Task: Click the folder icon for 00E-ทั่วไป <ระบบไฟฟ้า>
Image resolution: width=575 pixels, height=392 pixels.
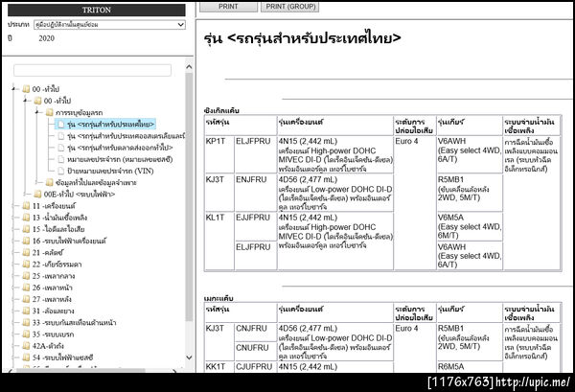Action: click(x=37, y=195)
